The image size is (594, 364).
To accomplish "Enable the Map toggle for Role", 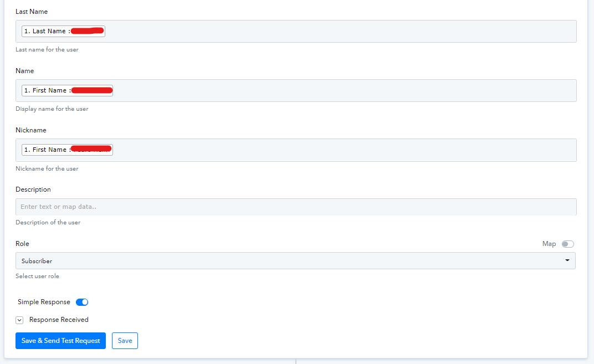I will pyautogui.click(x=568, y=244).
